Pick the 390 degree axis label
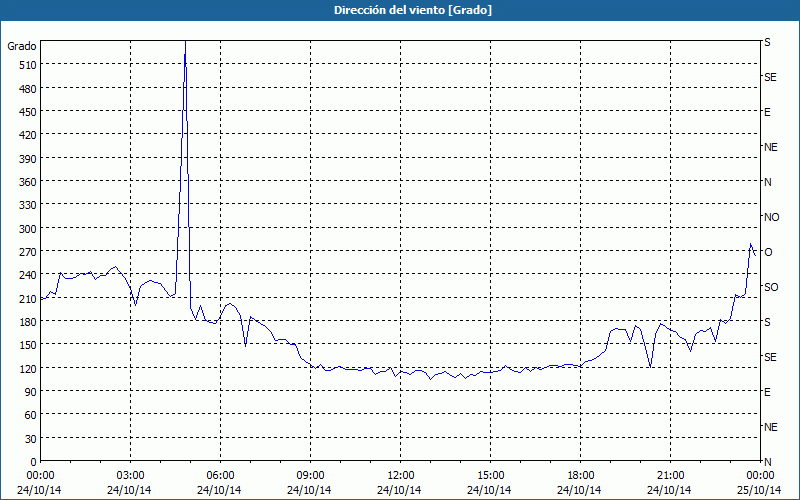Image resolution: width=800 pixels, height=500 pixels. coord(29,159)
